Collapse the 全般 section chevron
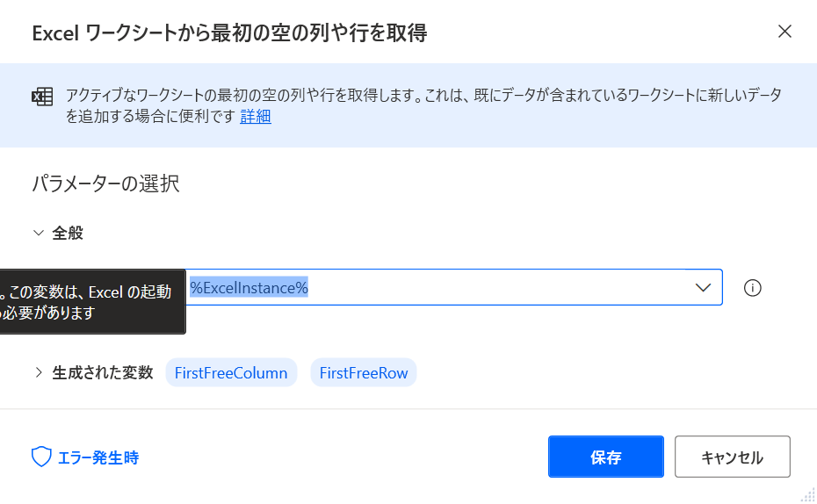Screen dimensions: 817x504 39,233
